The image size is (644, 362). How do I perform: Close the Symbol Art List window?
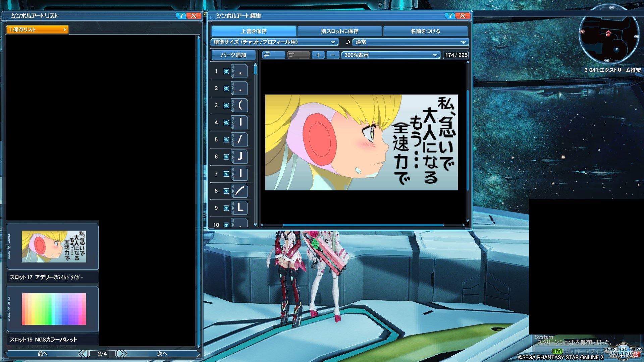point(194,16)
